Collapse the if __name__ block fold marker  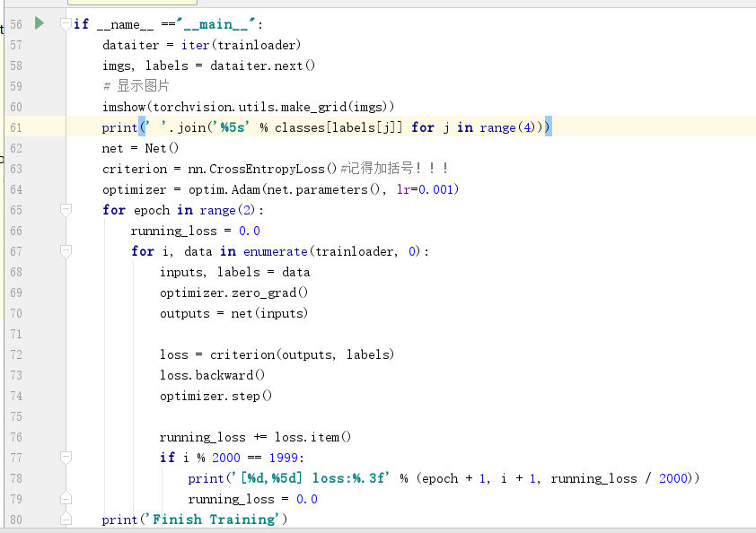pyautogui.click(x=66, y=24)
